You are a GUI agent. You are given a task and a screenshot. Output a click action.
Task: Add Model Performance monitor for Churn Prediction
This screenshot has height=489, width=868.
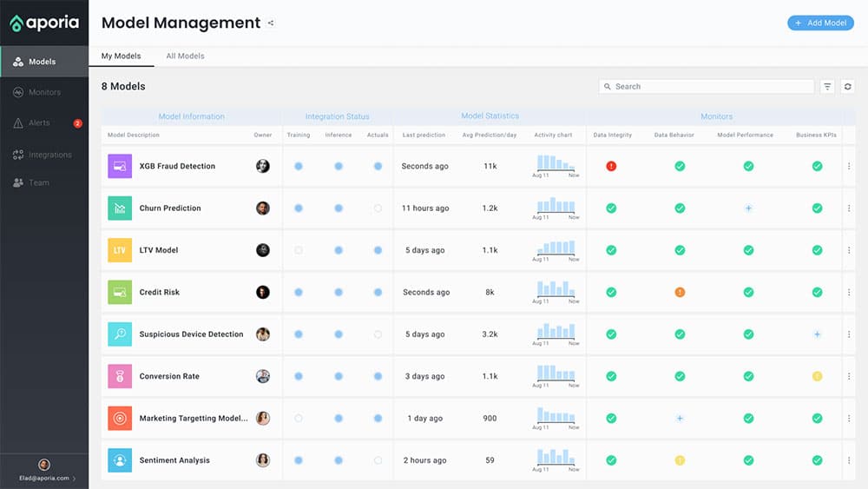point(748,208)
